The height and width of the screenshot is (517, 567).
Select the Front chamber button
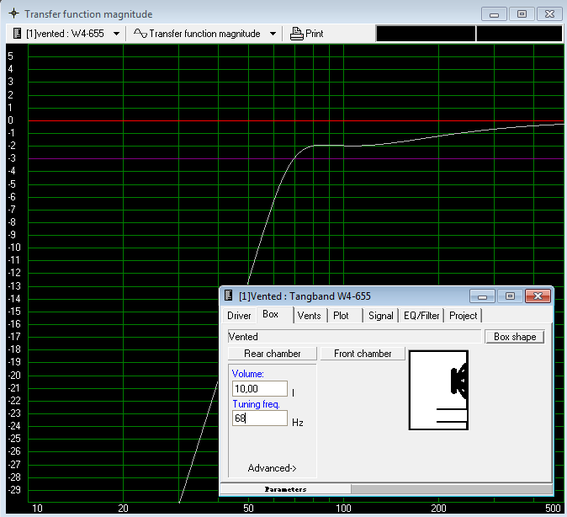[363, 353]
